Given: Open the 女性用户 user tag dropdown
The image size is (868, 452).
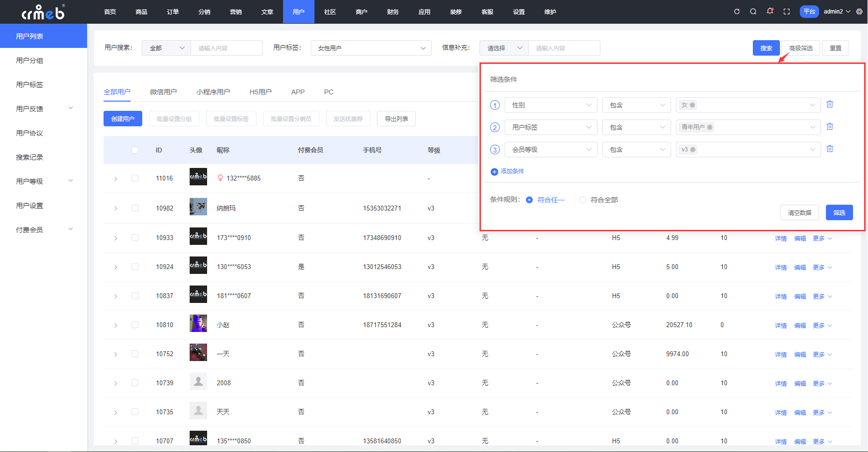Looking at the screenshot, I should tap(371, 48).
